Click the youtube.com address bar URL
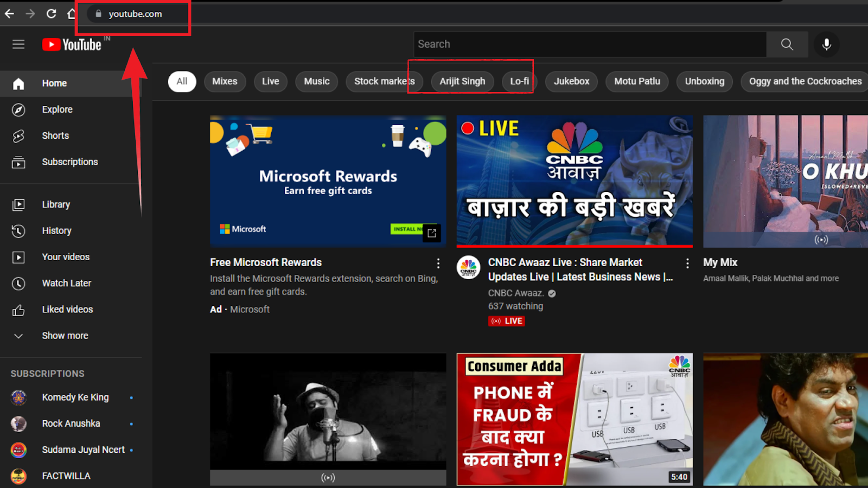The width and height of the screenshot is (868, 488). [x=135, y=14]
